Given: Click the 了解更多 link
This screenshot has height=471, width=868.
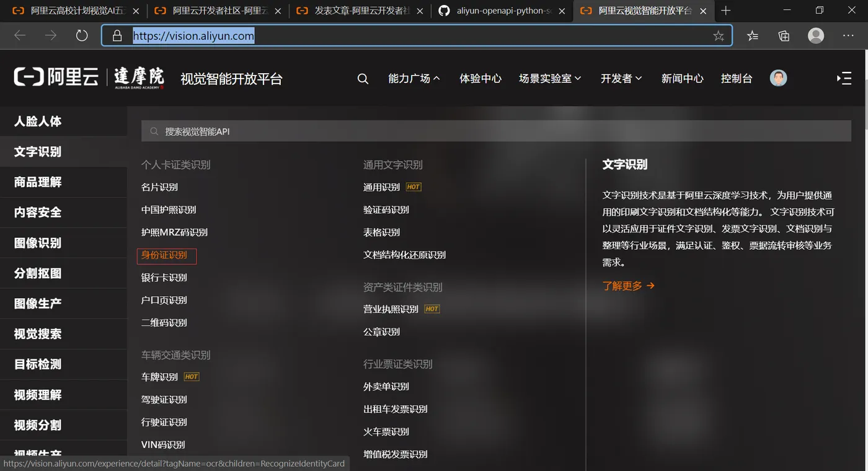Looking at the screenshot, I should (629, 286).
